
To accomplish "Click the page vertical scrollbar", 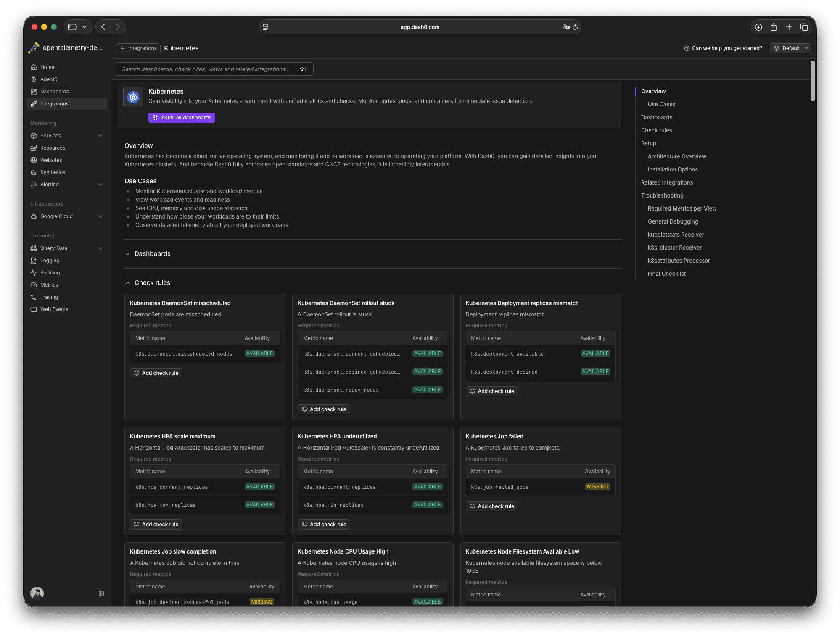I will (x=813, y=81).
